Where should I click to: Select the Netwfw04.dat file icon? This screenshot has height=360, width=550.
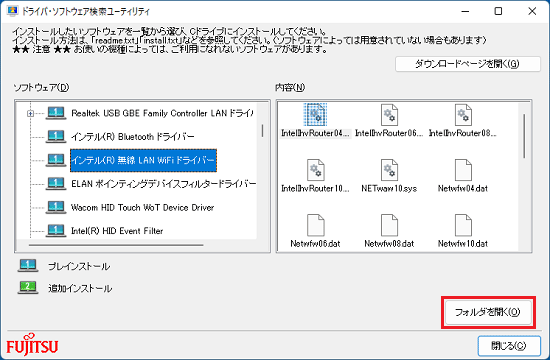tap(463, 170)
